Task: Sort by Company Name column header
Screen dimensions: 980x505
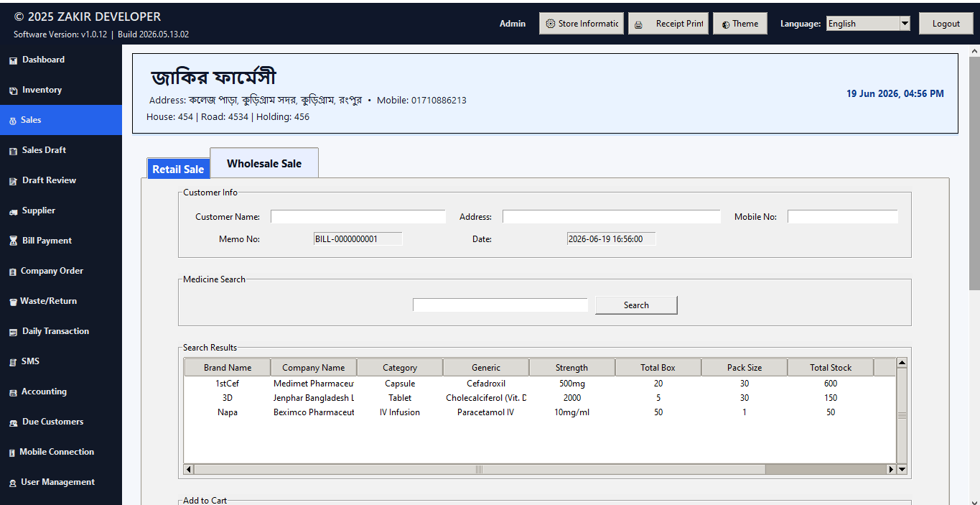Action: pyautogui.click(x=314, y=367)
